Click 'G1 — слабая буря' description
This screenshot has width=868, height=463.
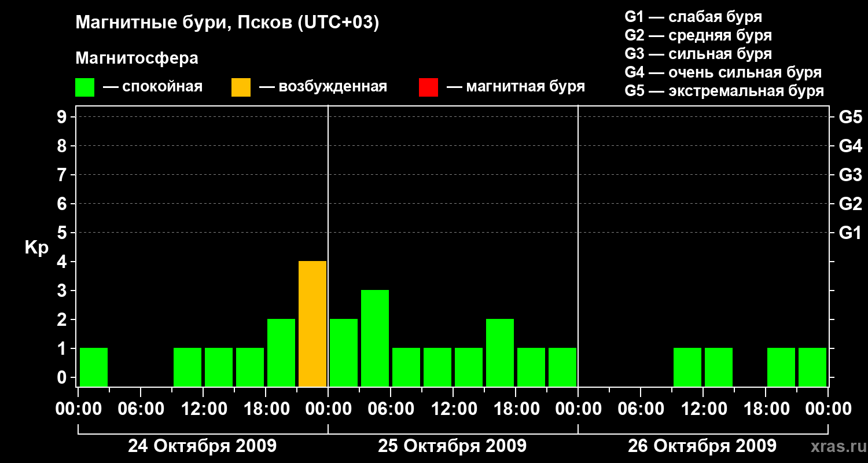pyautogui.click(x=693, y=17)
